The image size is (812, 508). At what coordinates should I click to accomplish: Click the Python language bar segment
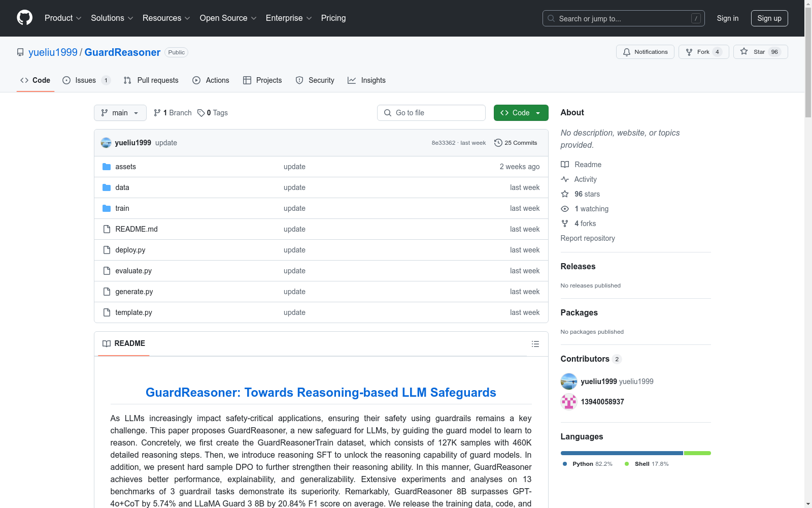click(x=622, y=453)
